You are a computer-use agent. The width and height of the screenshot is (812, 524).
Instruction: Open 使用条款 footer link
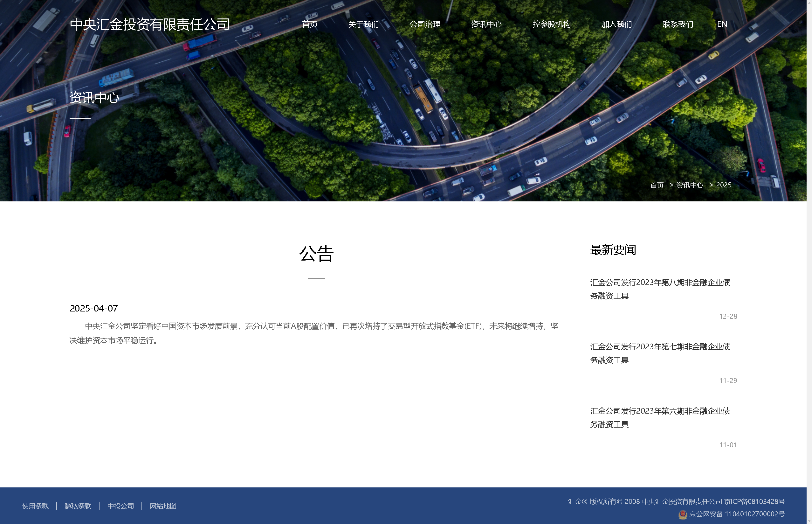click(35, 506)
